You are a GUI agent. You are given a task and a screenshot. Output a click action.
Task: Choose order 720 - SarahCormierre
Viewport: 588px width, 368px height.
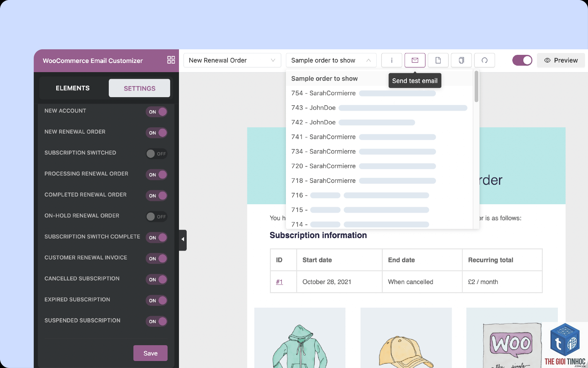[x=379, y=166]
